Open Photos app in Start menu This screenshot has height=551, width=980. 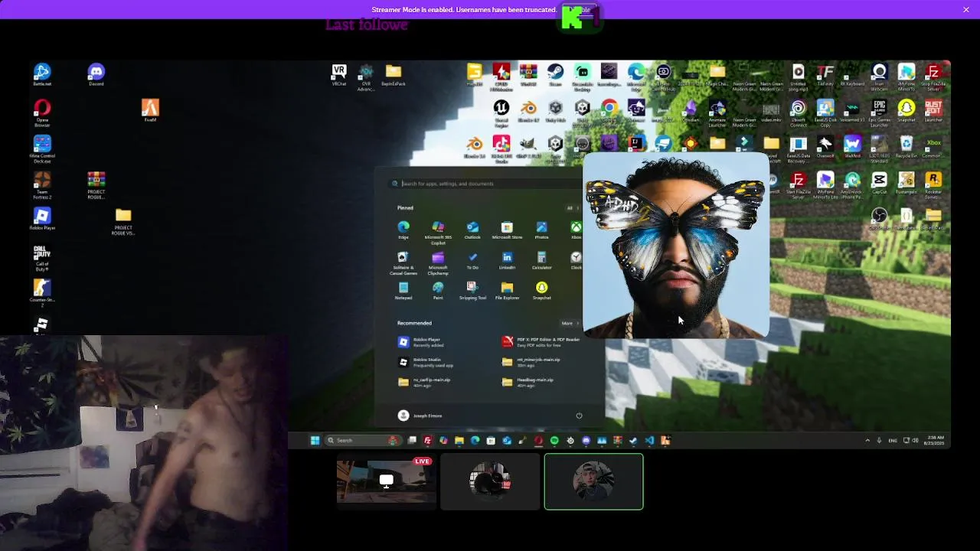click(x=541, y=230)
